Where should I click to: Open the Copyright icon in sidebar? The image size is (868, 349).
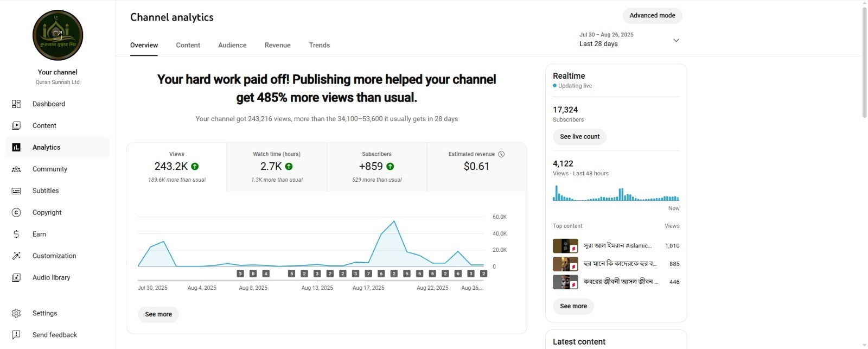[x=16, y=212]
